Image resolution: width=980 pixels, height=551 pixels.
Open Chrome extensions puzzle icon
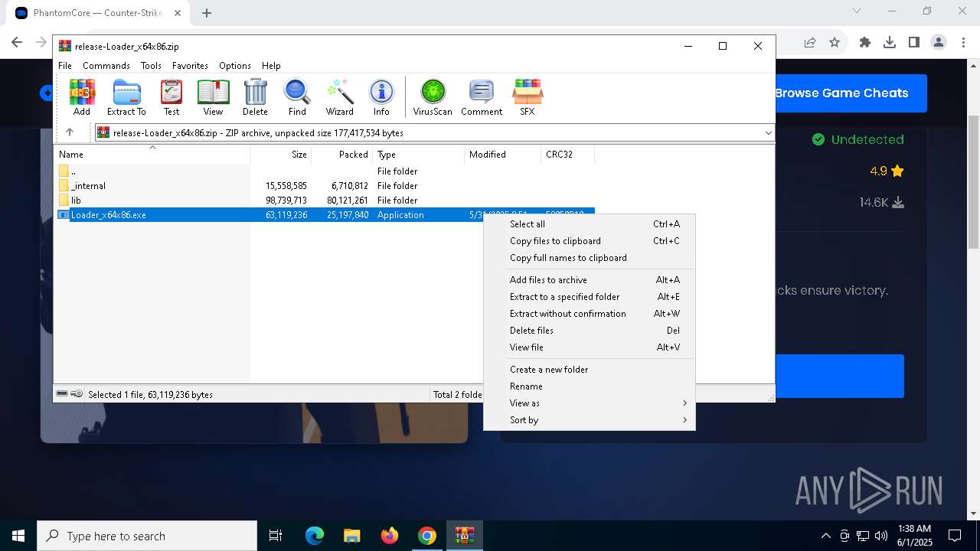[865, 43]
